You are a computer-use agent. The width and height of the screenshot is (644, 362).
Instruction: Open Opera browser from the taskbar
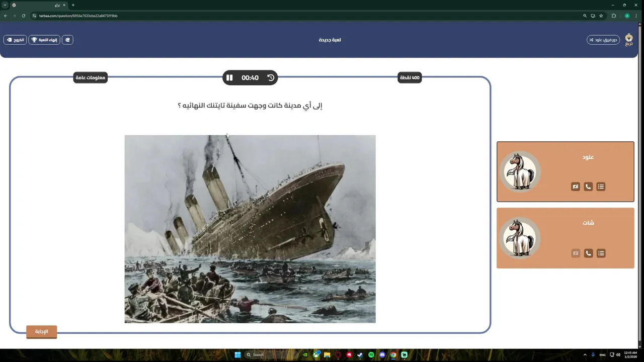click(338, 354)
